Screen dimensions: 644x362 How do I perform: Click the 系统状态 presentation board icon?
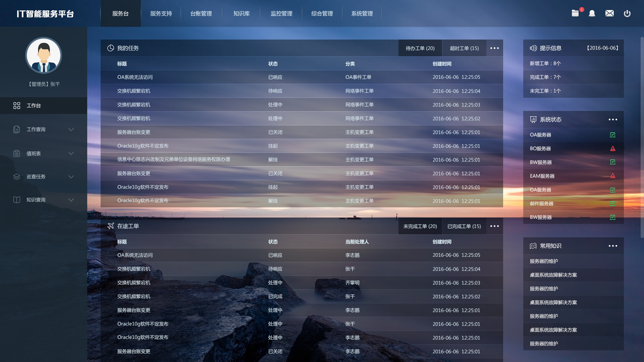(x=533, y=120)
